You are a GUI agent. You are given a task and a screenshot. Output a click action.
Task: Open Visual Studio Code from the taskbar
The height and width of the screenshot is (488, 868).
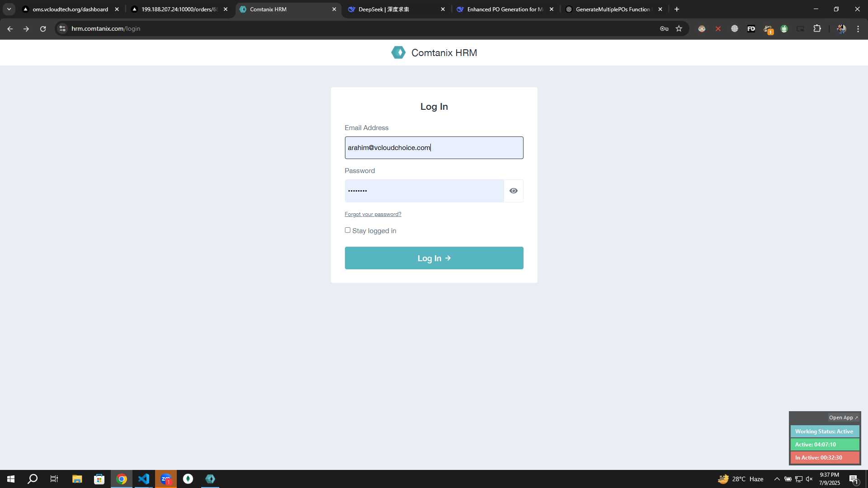click(x=143, y=479)
